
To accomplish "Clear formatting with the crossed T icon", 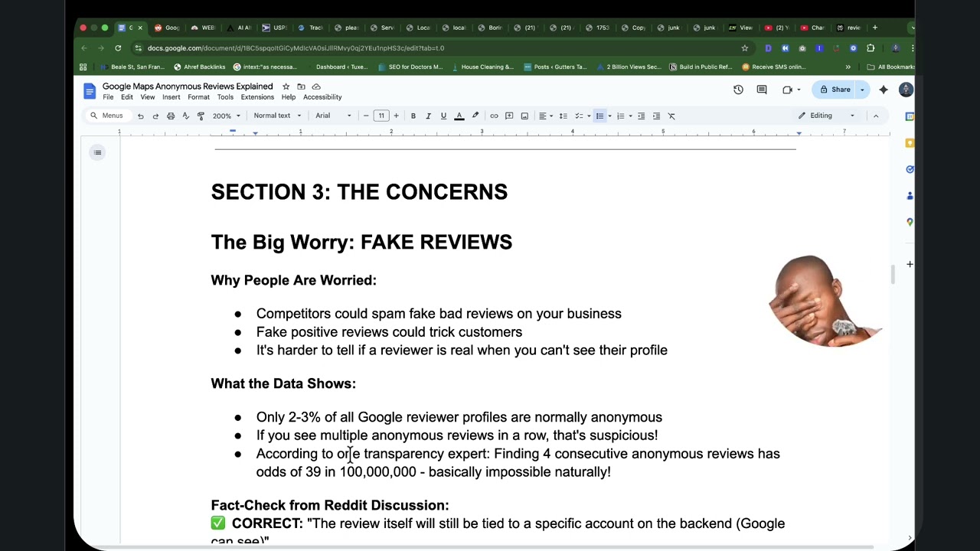I will (x=671, y=116).
